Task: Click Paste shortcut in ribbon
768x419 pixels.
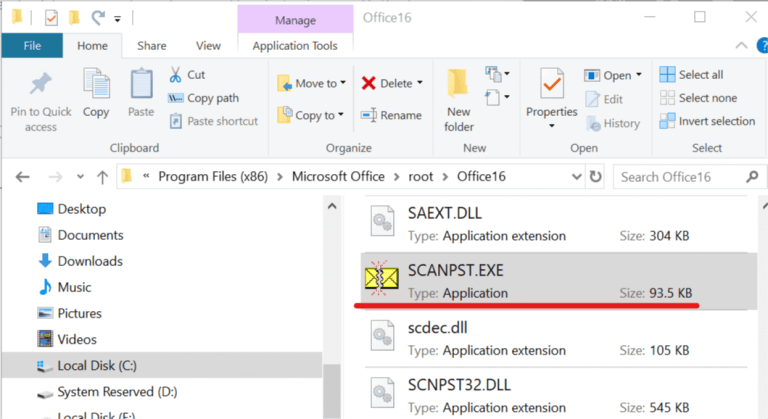Action: point(214,121)
